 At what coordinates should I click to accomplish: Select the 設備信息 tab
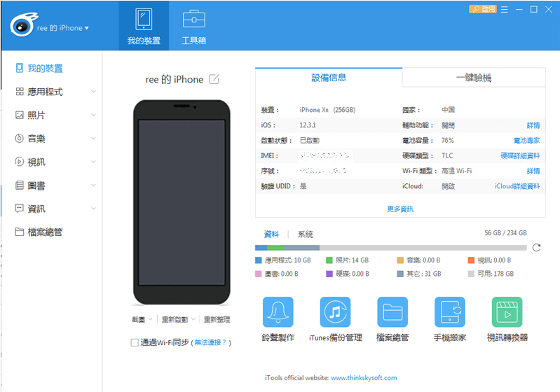point(329,78)
